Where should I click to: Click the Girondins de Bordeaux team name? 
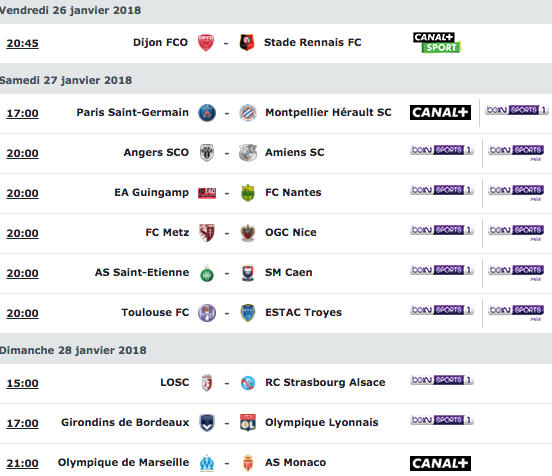tap(125, 422)
